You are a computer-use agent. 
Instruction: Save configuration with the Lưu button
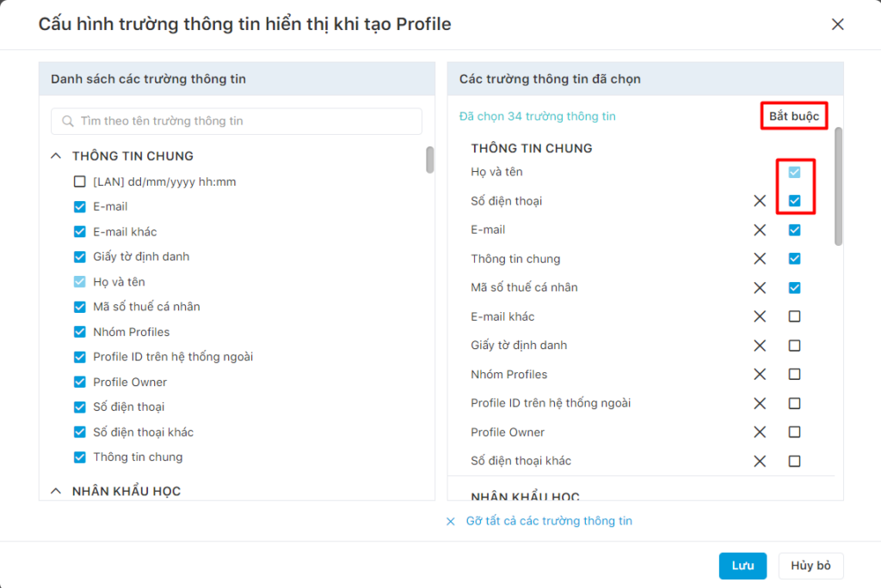(742, 566)
